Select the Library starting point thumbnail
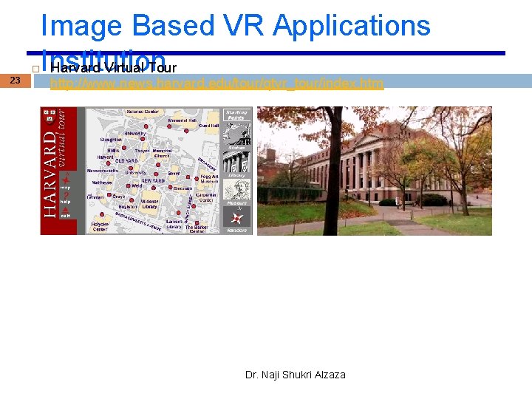The height and width of the screenshot is (399, 532). coord(237,162)
